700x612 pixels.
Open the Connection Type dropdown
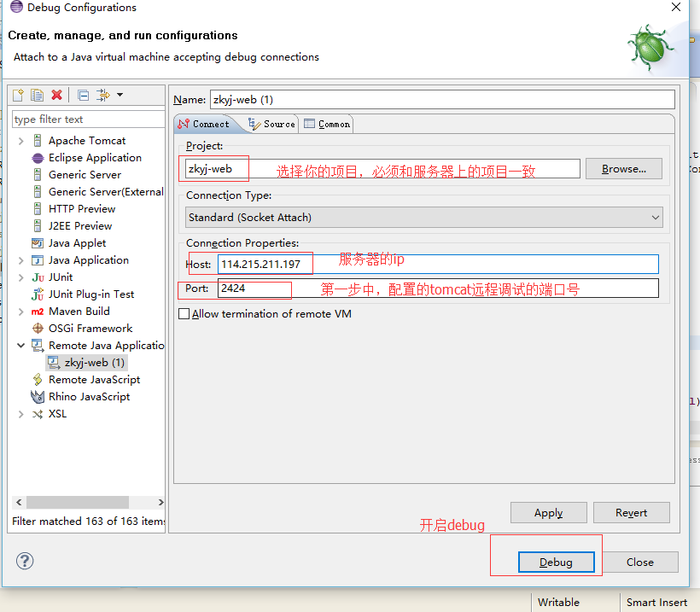(424, 218)
